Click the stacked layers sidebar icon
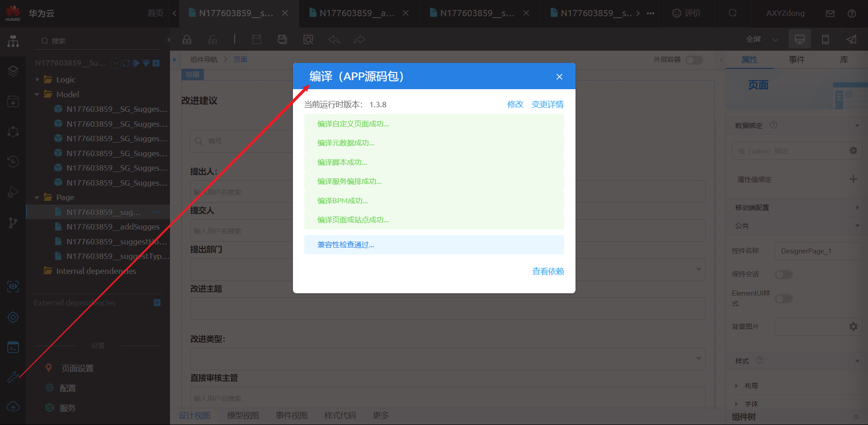The image size is (868, 425). [x=13, y=71]
